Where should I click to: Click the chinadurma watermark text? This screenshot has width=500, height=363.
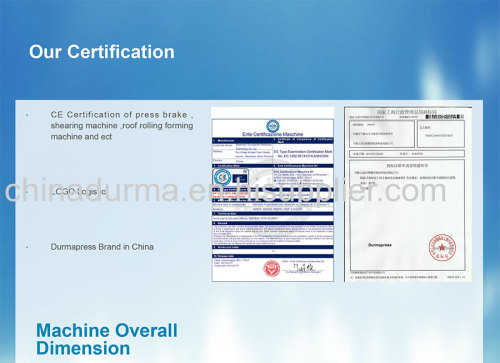click(x=225, y=191)
